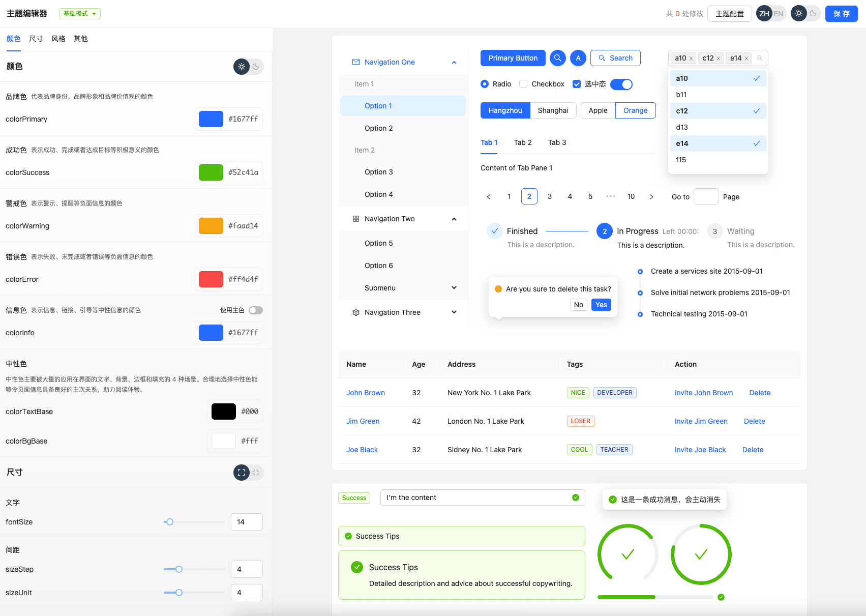
Task: Click the orange warning icon in popconfirm
Action: 498,289
